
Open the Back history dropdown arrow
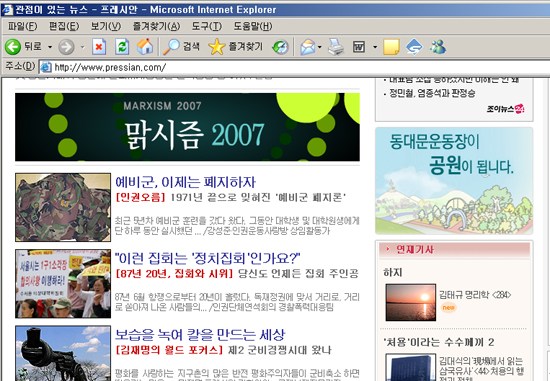(x=50, y=47)
